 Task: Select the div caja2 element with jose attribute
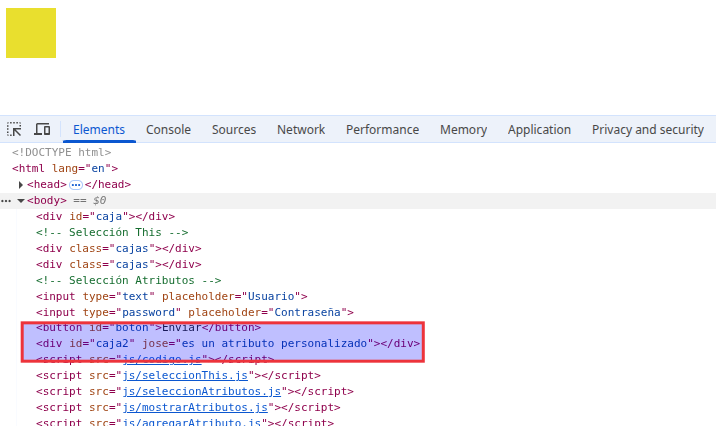click(227, 343)
